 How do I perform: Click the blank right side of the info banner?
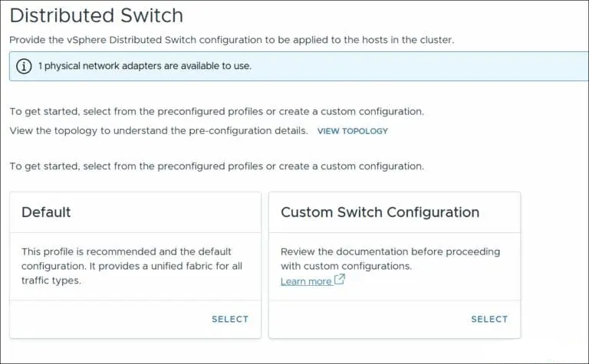pos(460,66)
